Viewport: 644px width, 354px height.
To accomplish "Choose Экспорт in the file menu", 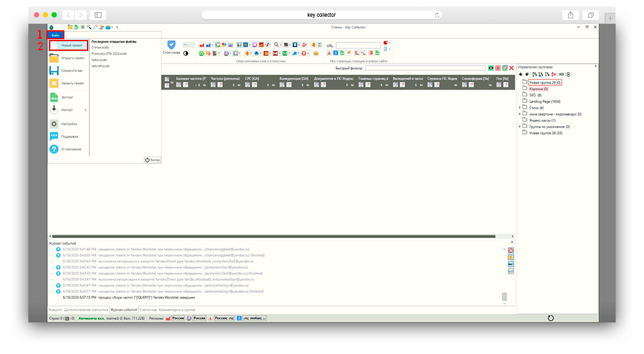I will [x=68, y=97].
